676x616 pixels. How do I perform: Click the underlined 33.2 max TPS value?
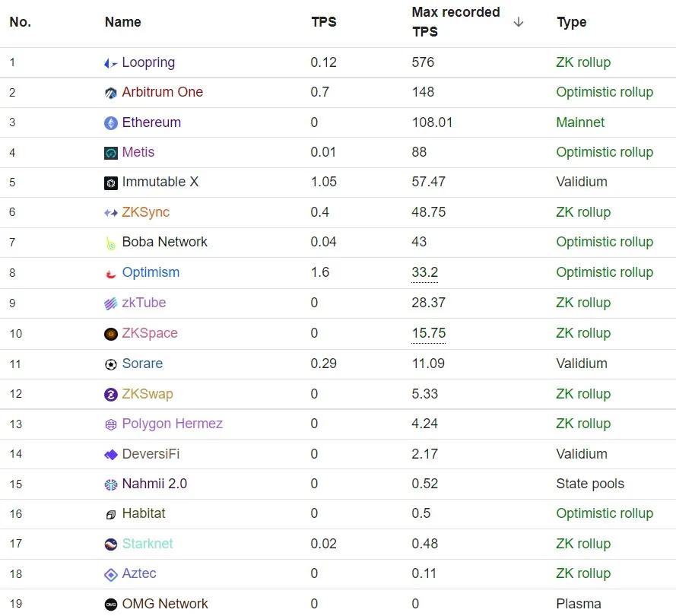point(425,272)
